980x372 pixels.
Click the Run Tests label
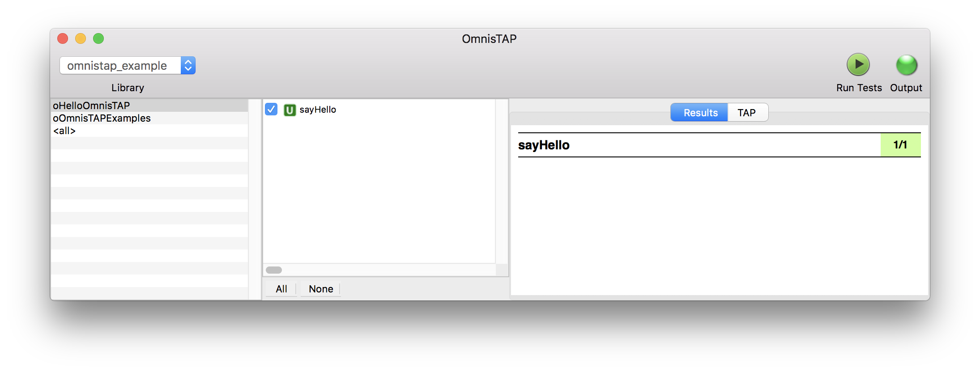[x=859, y=88]
